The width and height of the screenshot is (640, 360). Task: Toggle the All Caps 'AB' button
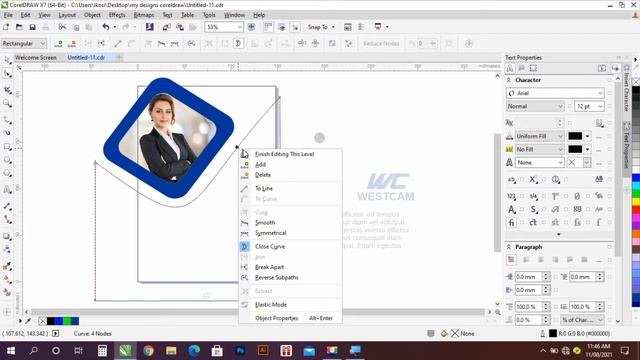pos(599,179)
